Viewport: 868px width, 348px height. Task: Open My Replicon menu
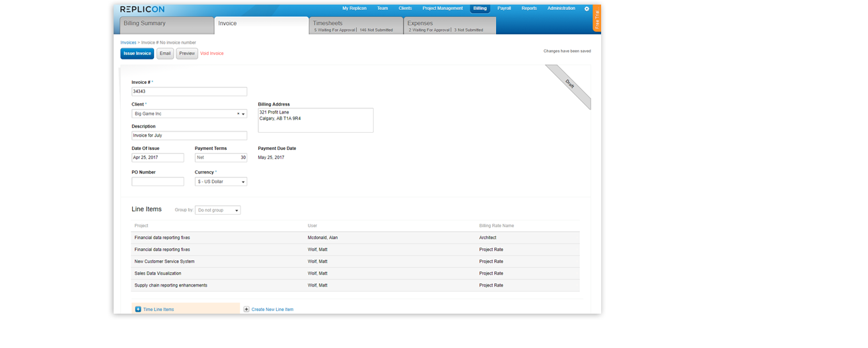[355, 9]
